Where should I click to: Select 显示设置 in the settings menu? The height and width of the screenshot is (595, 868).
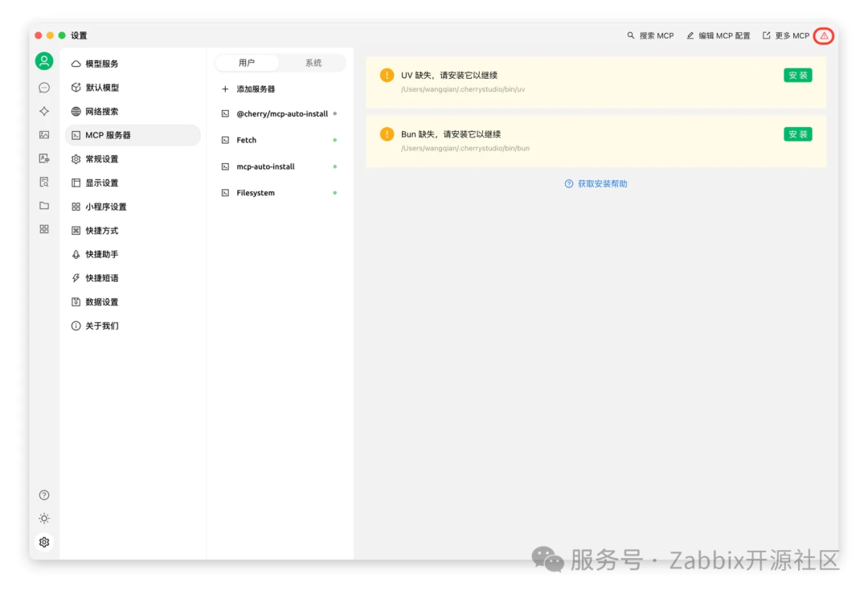104,183
